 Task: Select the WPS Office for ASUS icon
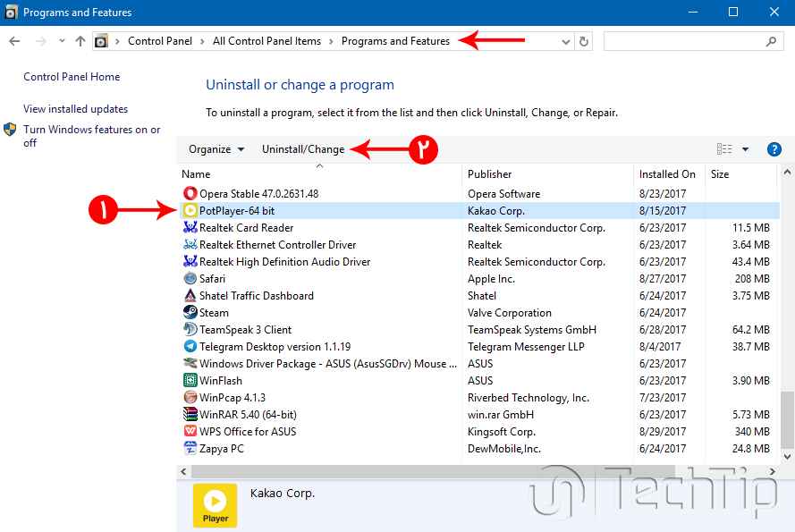(190, 432)
